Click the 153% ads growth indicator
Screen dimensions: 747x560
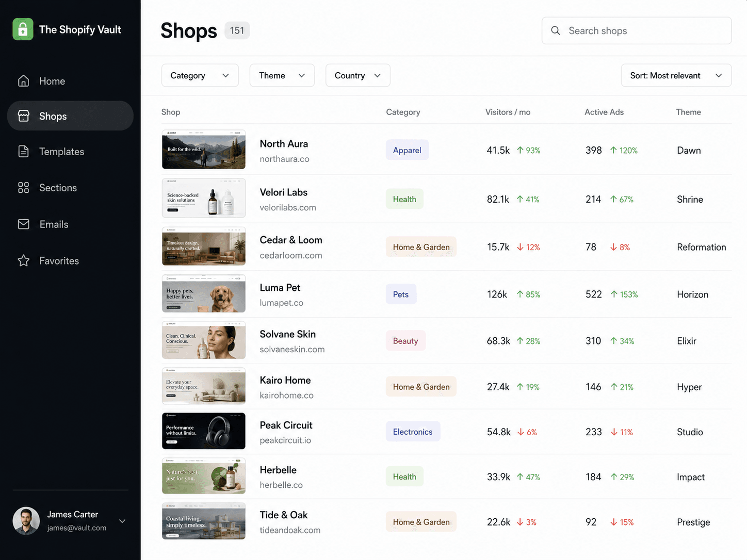[x=624, y=294]
